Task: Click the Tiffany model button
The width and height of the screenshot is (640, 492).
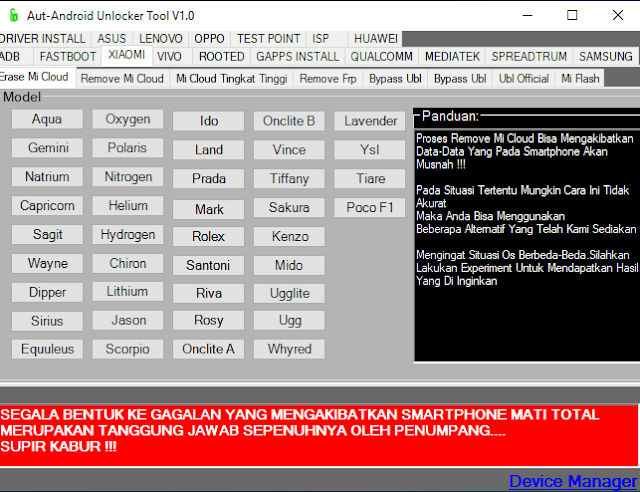Action: [x=289, y=178]
